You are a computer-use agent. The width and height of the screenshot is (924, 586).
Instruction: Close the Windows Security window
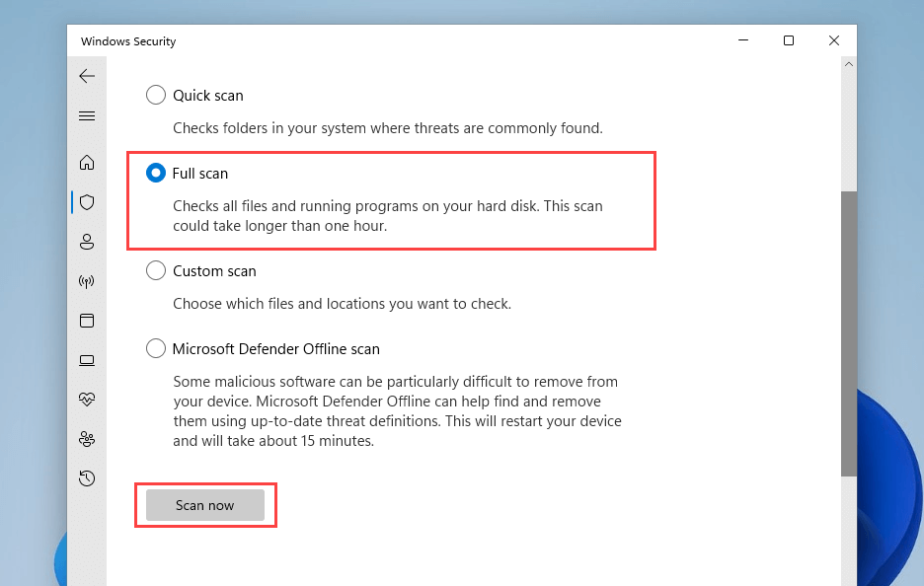coord(834,40)
